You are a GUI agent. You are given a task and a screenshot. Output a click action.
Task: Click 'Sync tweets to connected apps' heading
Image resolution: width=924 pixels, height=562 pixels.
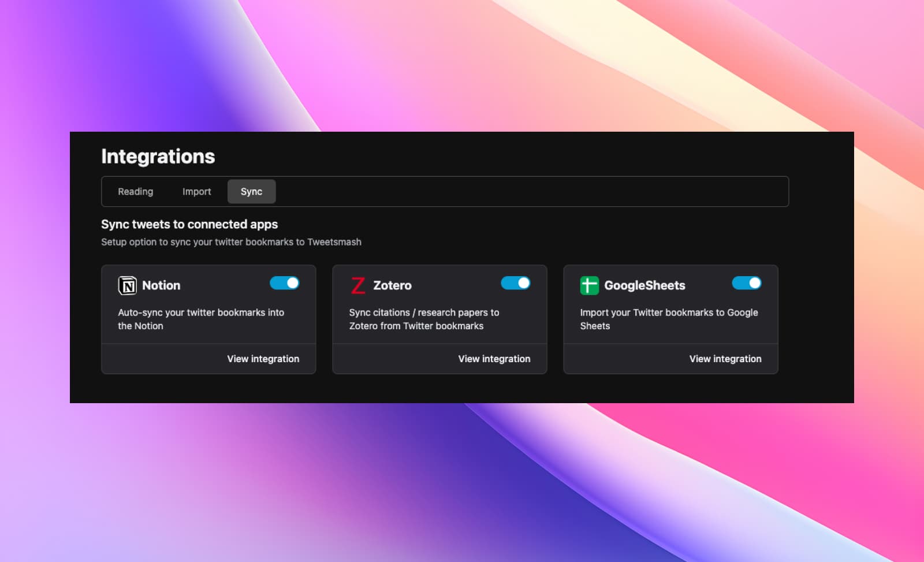coord(189,224)
